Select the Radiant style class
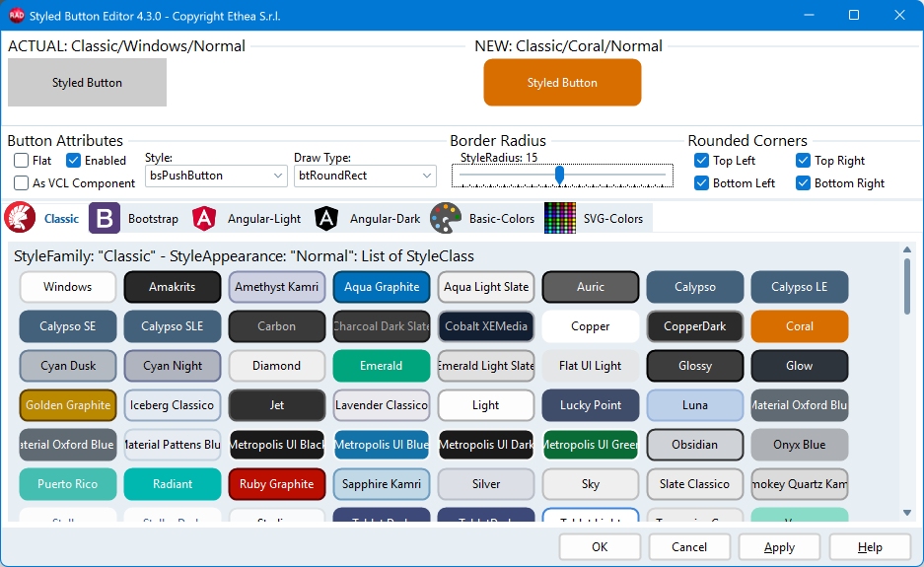The height and width of the screenshot is (567, 924). click(x=172, y=484)
